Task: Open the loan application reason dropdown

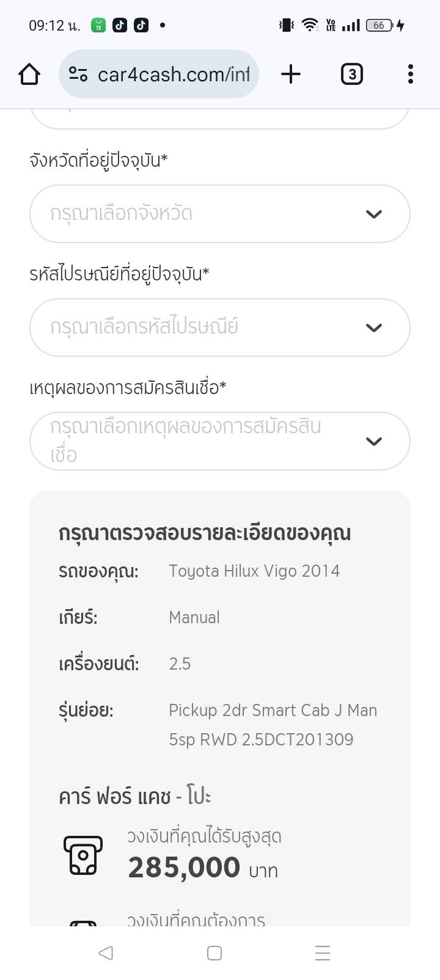Action: 219,441
